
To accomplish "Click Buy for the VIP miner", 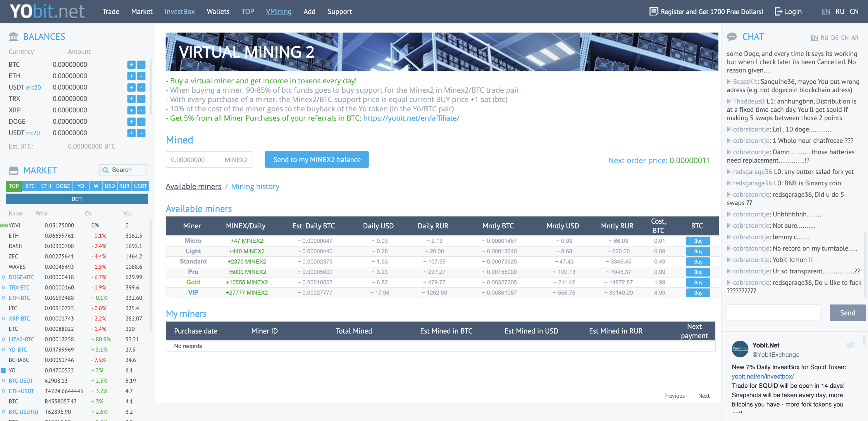I will pos(698,293).
